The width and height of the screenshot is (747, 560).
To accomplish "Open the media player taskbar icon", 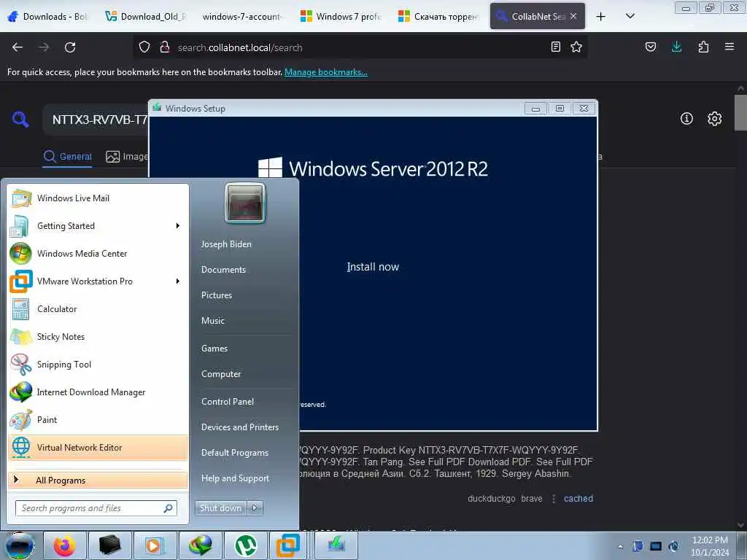I will click(155, 545).
